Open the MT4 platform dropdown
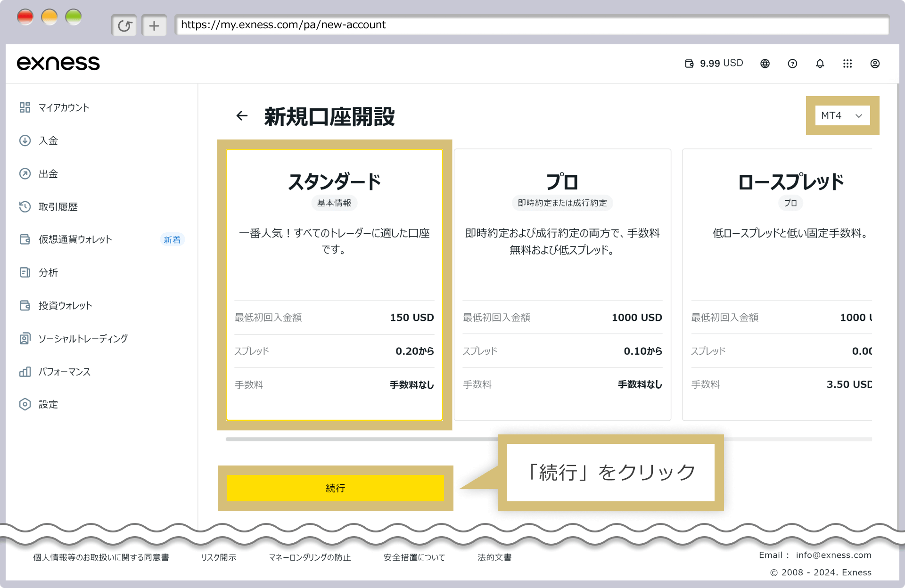The image size is (905, 588). pyautogui.click(x=842, y=115)
